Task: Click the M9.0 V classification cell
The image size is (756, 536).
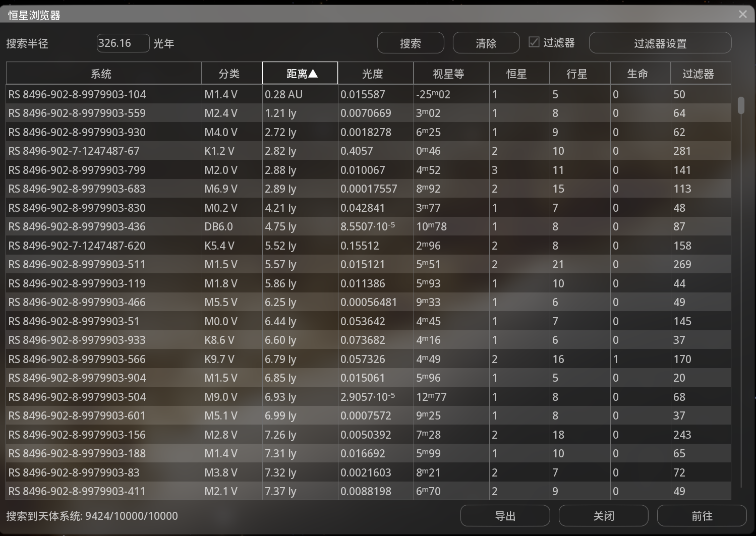Action: (232, 397)
